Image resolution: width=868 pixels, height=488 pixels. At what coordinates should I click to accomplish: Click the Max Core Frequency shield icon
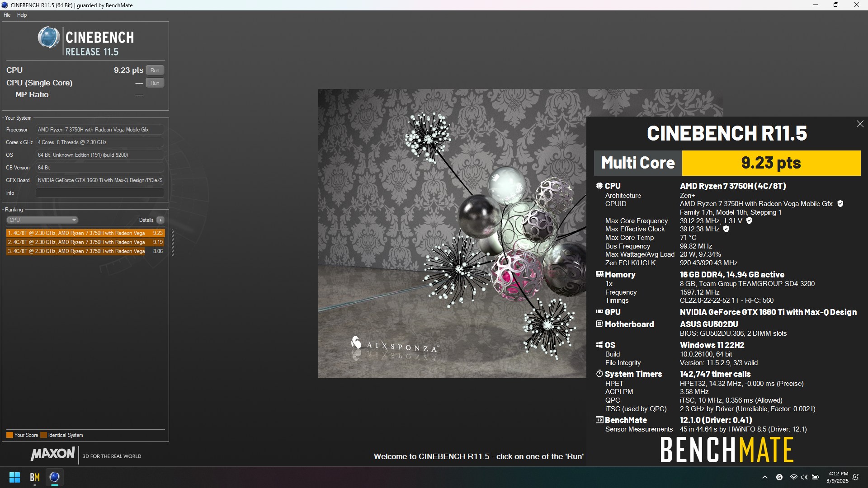pos(749,221)
